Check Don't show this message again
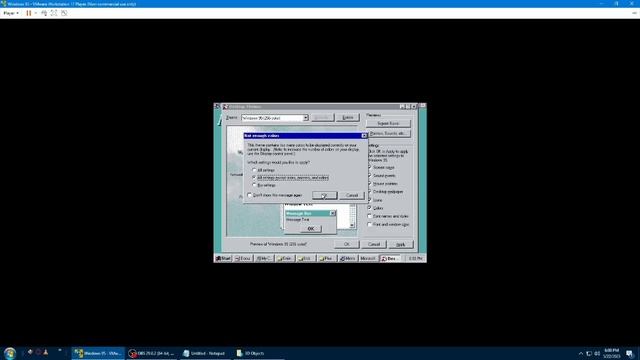This screenshot has height=360, width=640. pos(250,196)
